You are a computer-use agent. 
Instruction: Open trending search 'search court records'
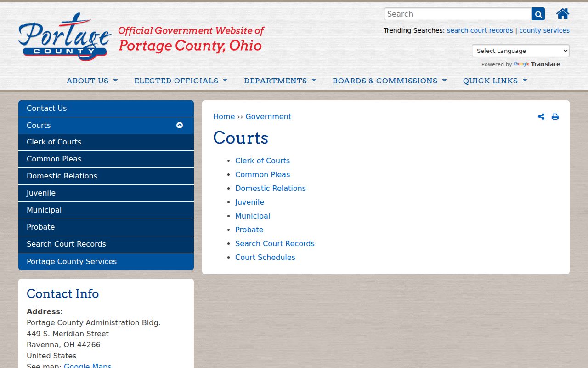coord(480,30)
